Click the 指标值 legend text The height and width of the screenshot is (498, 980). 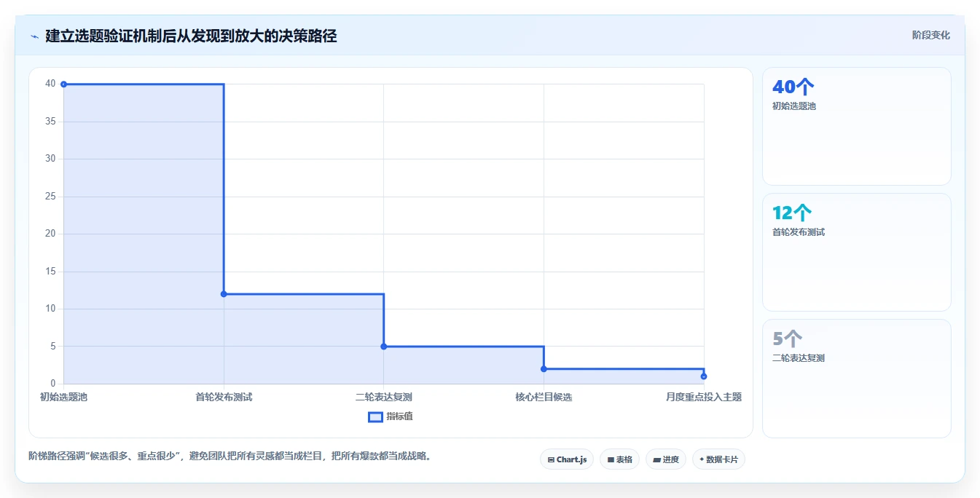(399, 417)
